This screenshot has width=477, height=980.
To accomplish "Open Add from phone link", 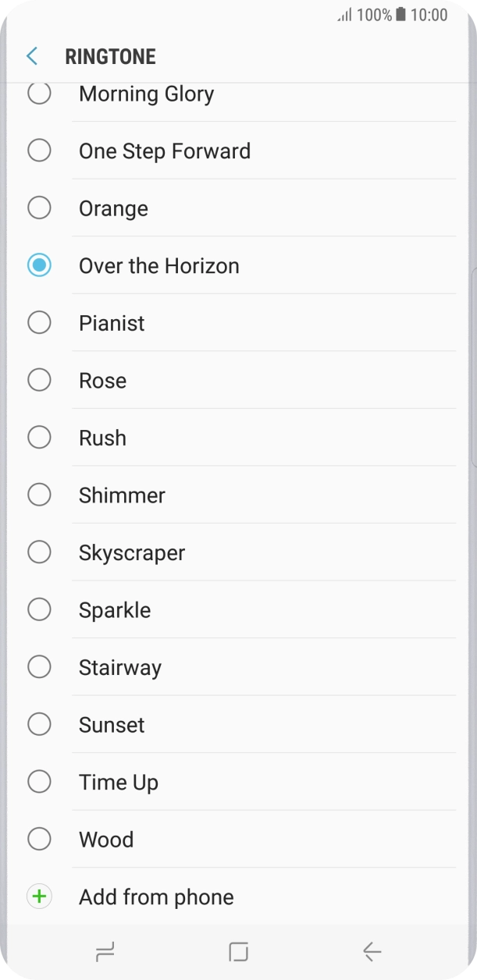I will 156,897.
